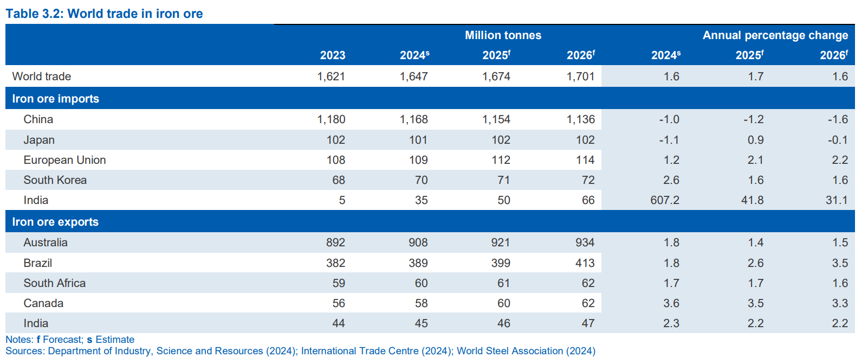The height and width of the screenshot is (357, 868).
Task: Select Japan percentage change -1.1
Action: pyautogui.click(x=669, y=140)
